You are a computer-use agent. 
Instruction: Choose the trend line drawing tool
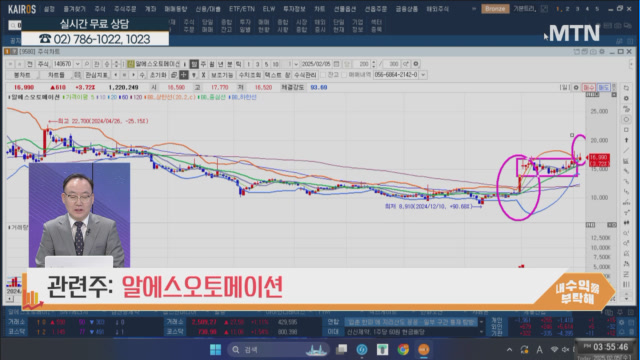click(x=626, y=151)
